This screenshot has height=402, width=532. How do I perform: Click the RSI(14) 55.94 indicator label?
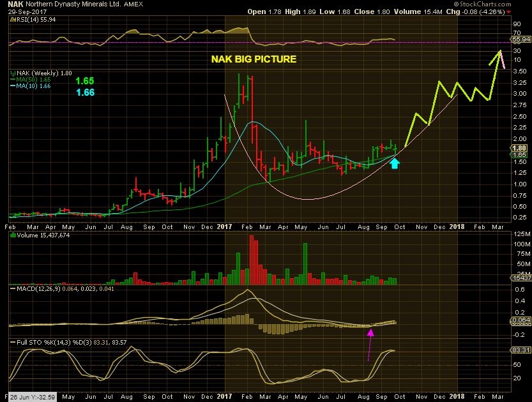[x=36, y=20]
